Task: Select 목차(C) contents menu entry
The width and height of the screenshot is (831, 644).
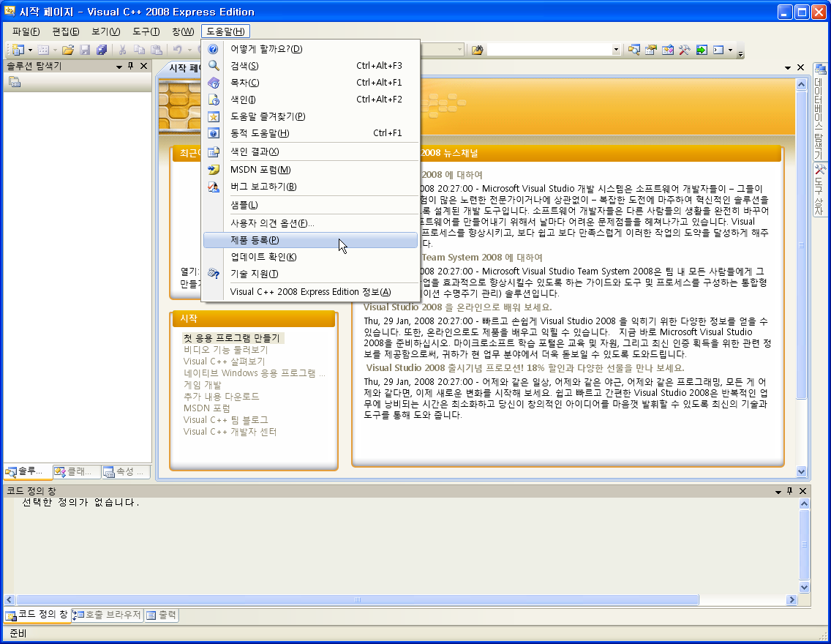Action: (x=310, y=83)
